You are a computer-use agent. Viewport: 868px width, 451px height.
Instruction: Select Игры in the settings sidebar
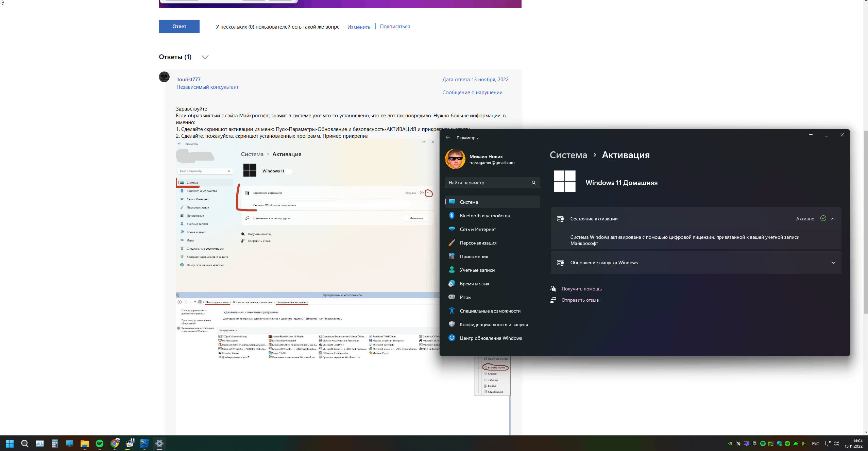465,297
